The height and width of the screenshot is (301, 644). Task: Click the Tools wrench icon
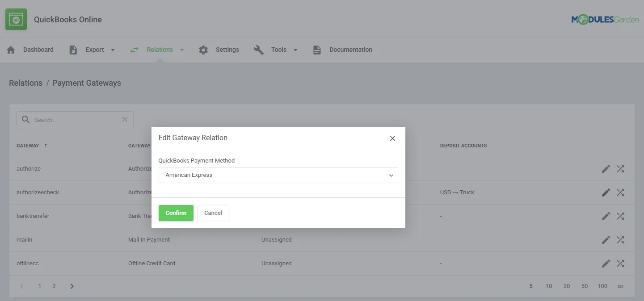[x=259, y=50]
